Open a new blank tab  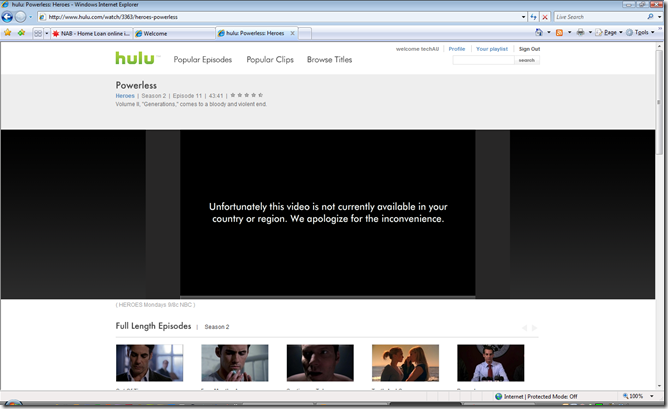[x=305, y=33]
